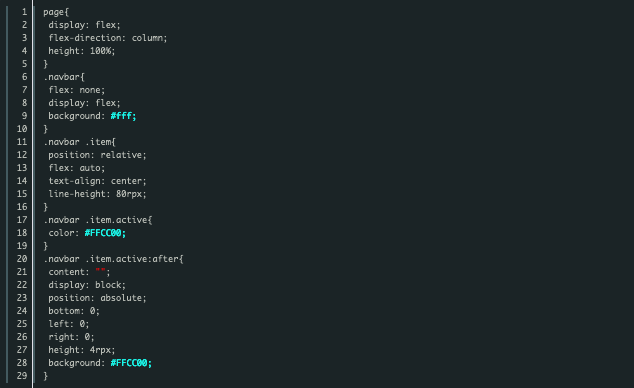Click the height: 4rpx declaration
Screen dimensions: 634x388
point(82,350)
